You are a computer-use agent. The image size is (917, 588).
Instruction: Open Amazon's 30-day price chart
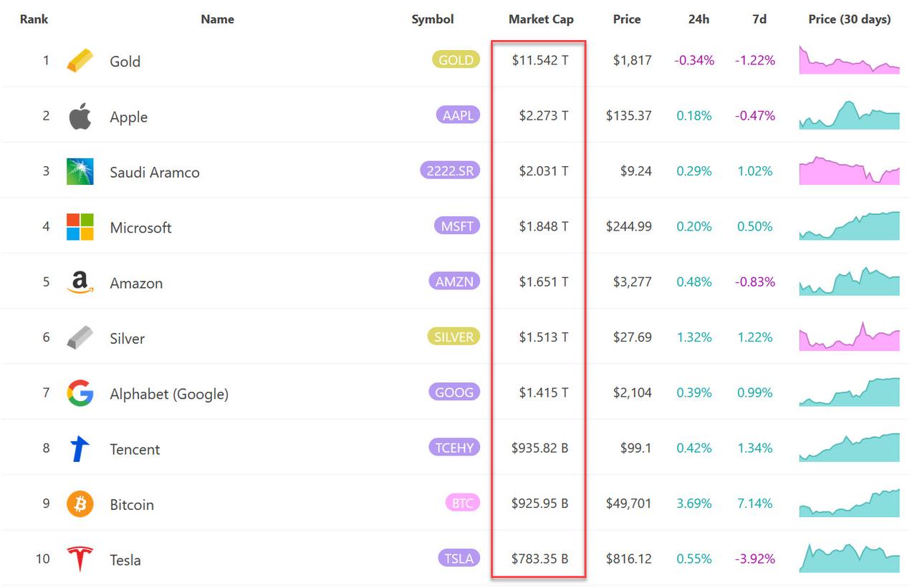click(850, 281)
